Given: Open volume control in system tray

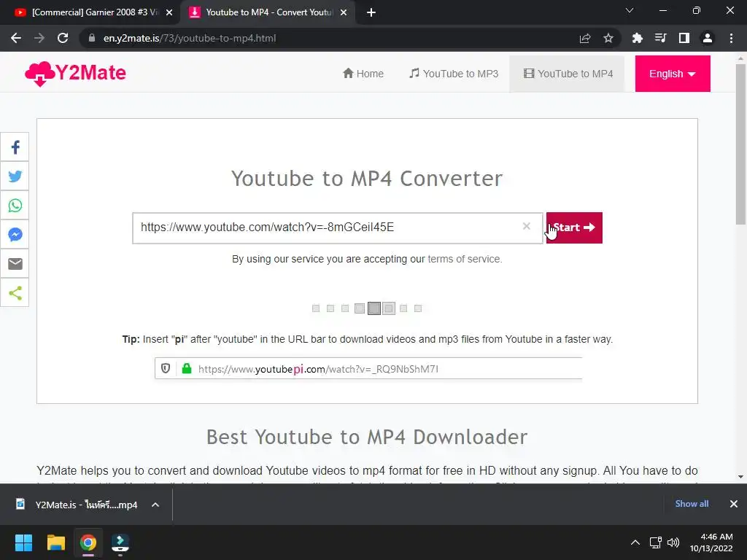Looking at the screenshot, I should tap(673, 542).
